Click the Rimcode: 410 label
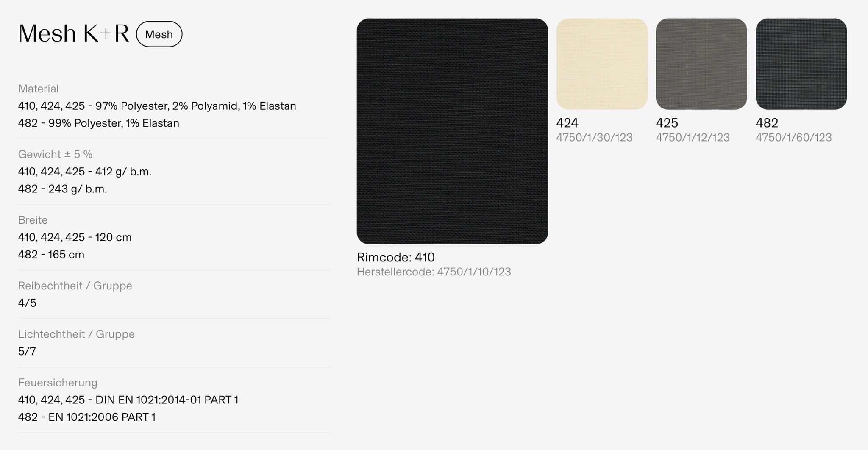The height and width of the screenshot is (450, 868). click(x=396, y=257)
